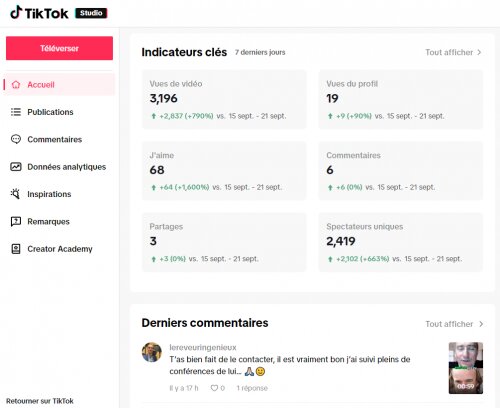The image size is (500, 408).
Task: Click the '+64 (+1,600%)' change value
Action: 184,187
